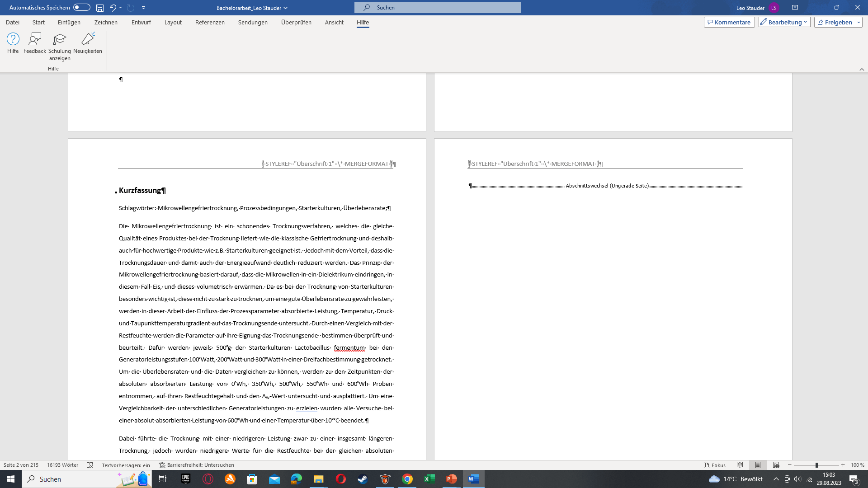Click the save icon in title bar
This screenshot has width=868, height=488.
[100, 8]
